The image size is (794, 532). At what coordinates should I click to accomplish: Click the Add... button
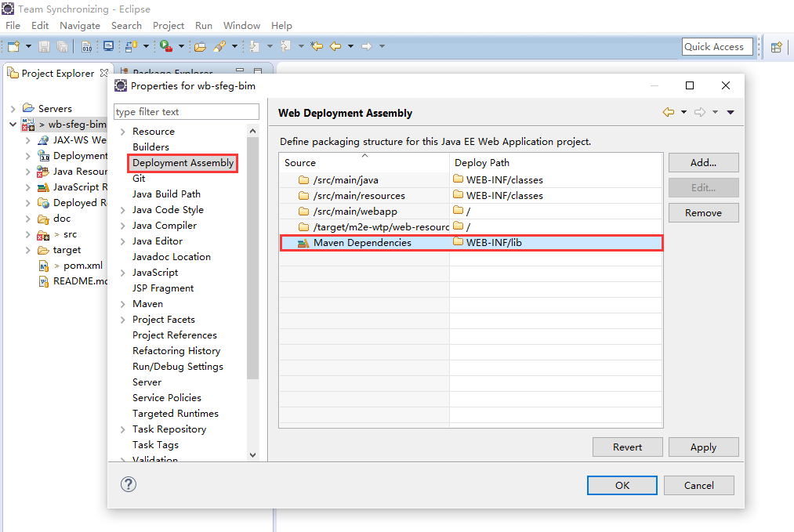[703, 163]
